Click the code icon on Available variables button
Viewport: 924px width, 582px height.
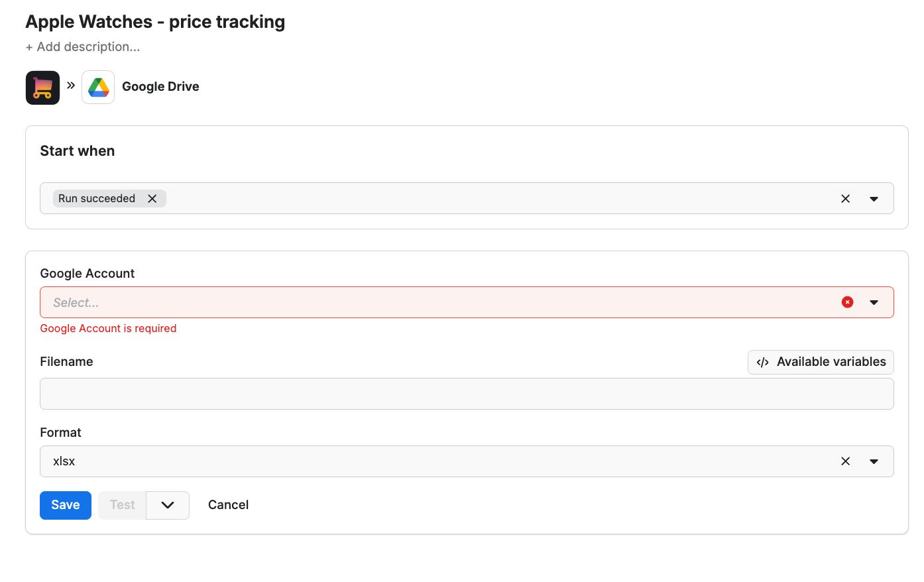762,362
